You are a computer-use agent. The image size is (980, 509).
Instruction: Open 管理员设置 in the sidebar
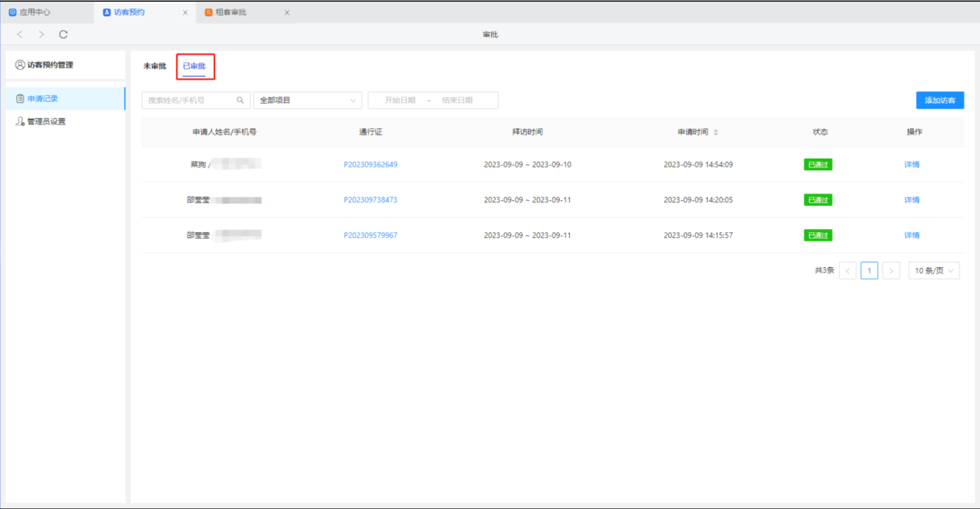[46, 122]
